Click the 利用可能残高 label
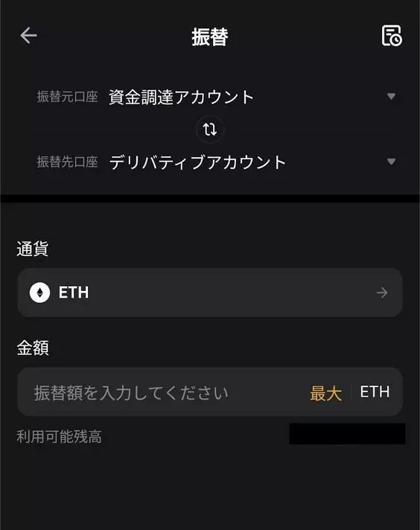Image resolution: width=420 pixels, height=530 pixels. point(59,436)
